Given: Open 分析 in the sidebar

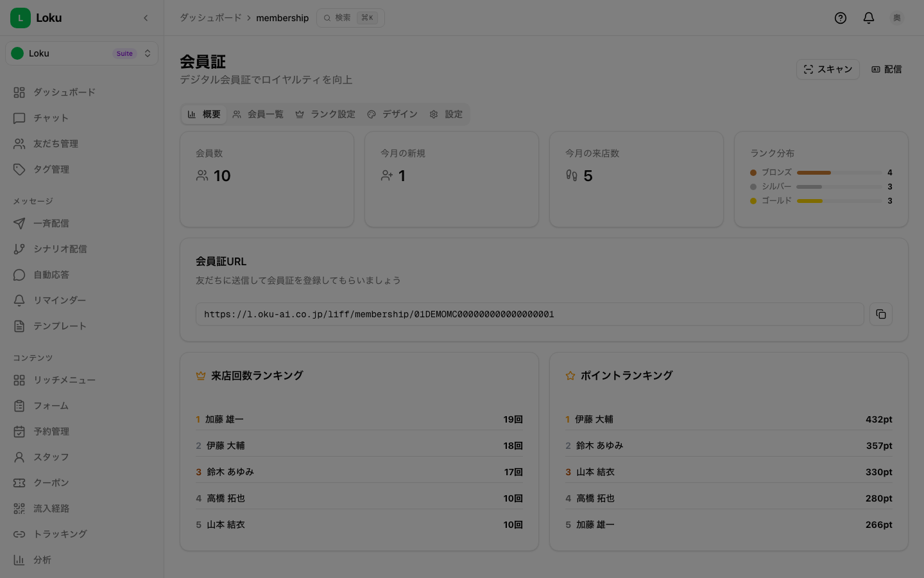Looking at the screenshot, I should tap(81, 560).
